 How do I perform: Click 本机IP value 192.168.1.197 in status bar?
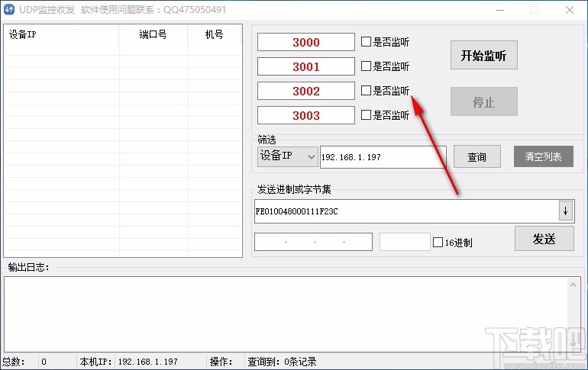[x=147, y=362]
